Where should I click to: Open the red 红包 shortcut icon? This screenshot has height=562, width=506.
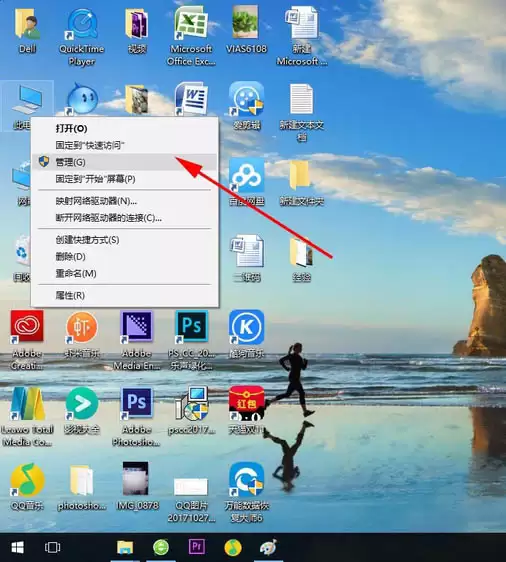(x=247, y=403)
